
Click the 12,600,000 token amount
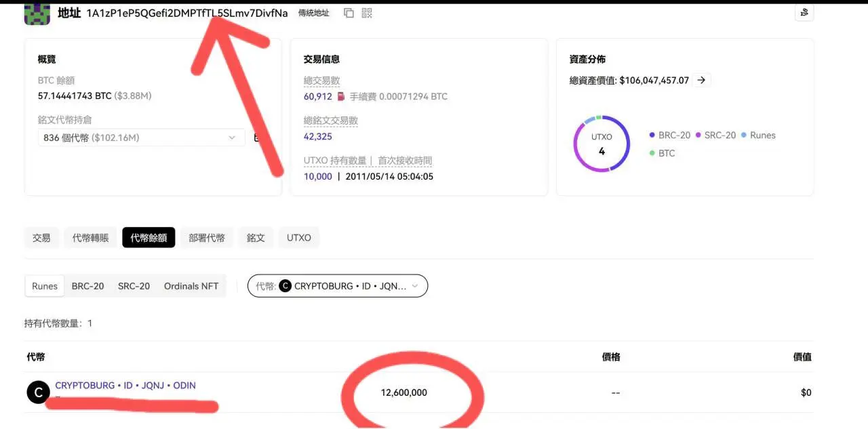(404, 392)
